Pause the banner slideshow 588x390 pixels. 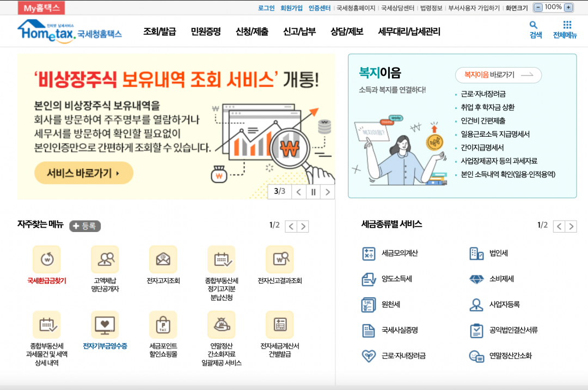coord(313,192)
